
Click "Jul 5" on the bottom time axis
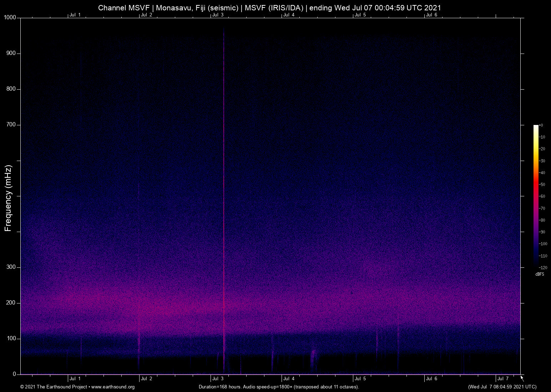[360, 378]
